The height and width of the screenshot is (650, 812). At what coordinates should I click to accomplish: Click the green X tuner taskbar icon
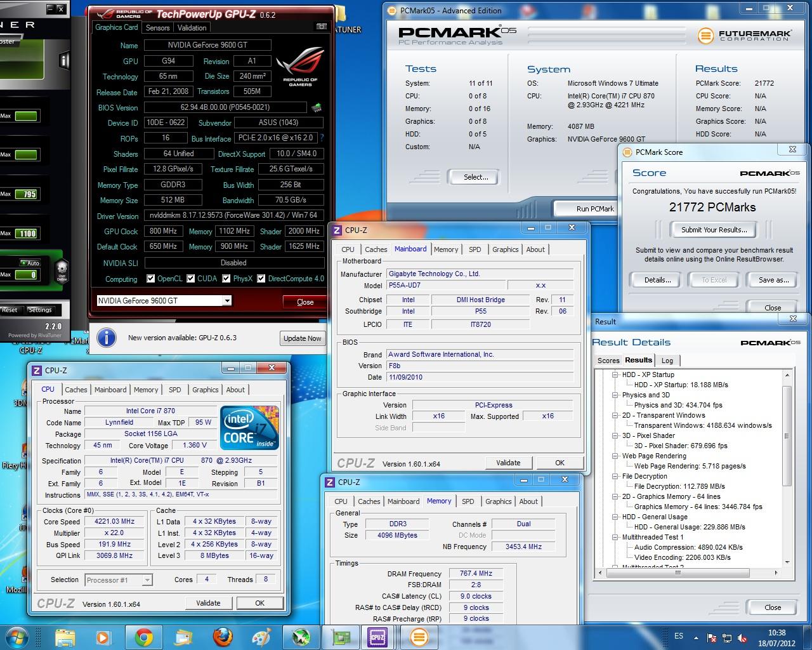coord(301,637)
